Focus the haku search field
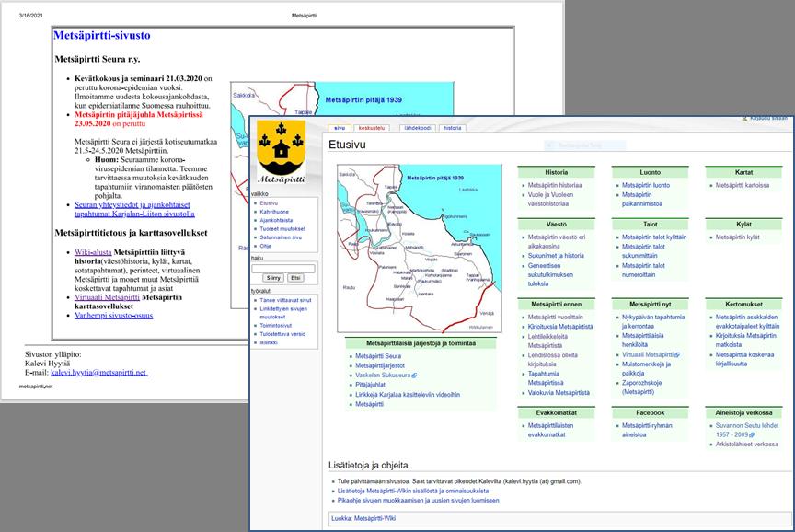795x532 pixels. pyautogui.click(x=283, y=268)
